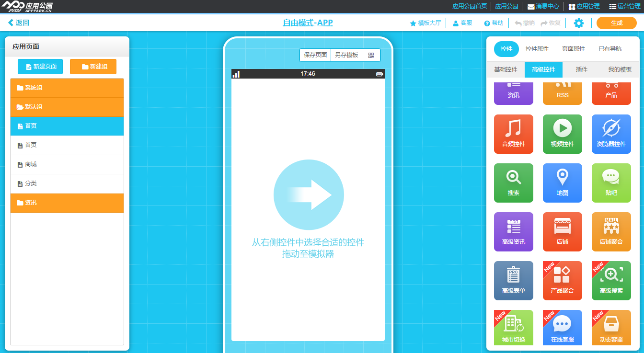The width and height of the screenshot is (644, 353).
Task: Click the orange 生成 generate button
Action: coord(616,23)
